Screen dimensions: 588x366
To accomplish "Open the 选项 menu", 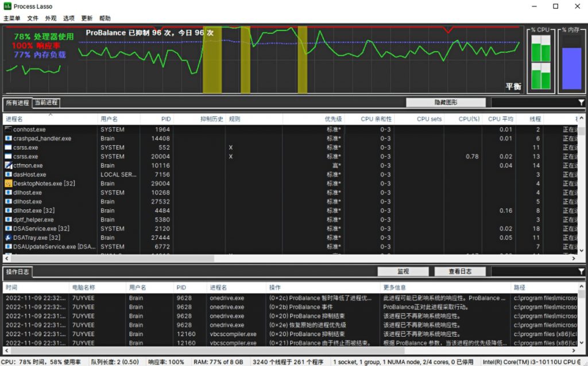I will pos(69,18).
